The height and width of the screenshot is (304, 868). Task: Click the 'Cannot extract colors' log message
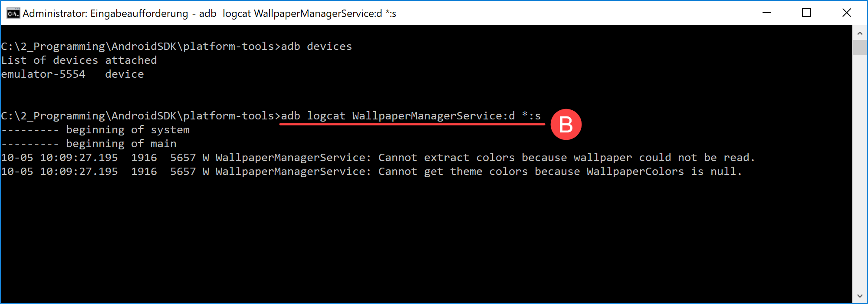pyautogui.click(x=566, y=158)
